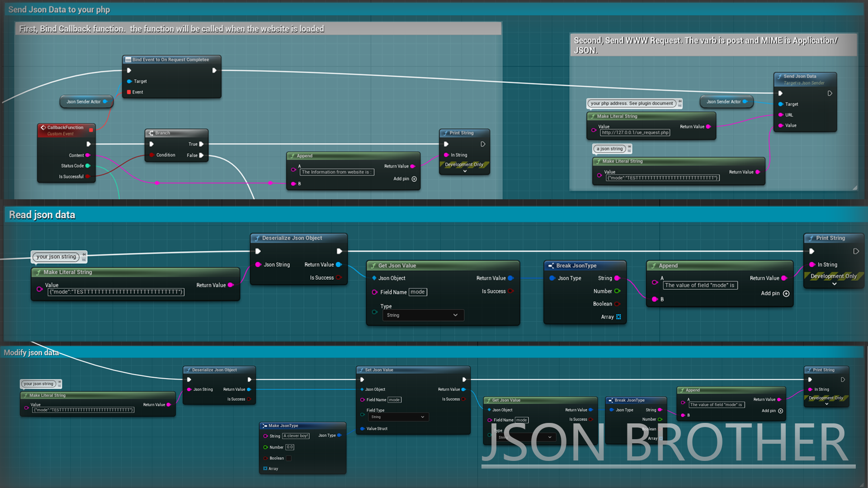Open the Field Type dropdown on Set Json Value
The width and height of the screenshot is (868, 488).
coord(398,417)
